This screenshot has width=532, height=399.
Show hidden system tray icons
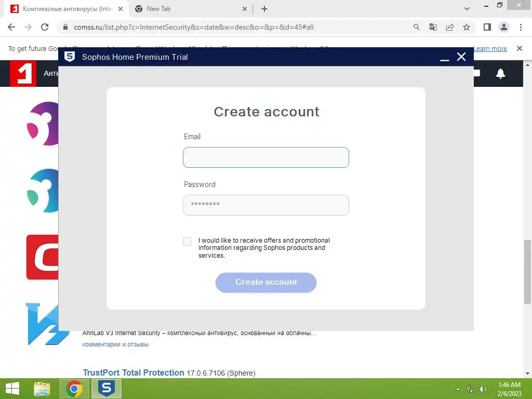tap(458, 389)
